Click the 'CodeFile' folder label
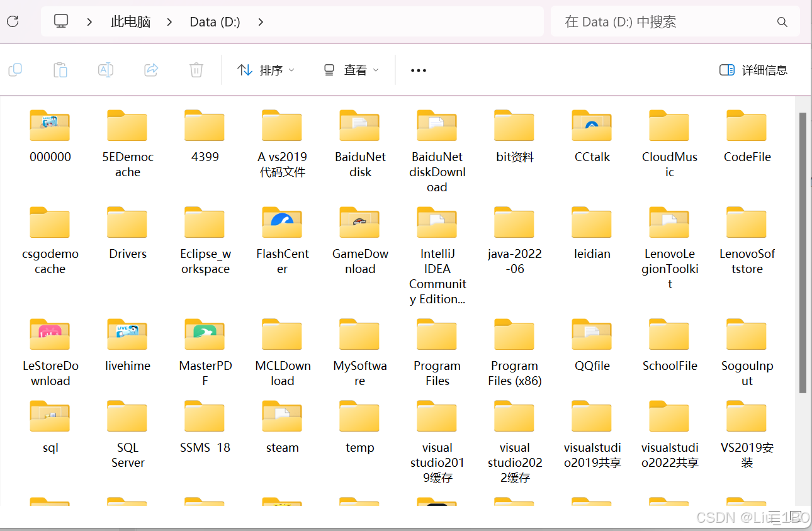Image resolution: width=812 pixels, height=531 pixels. [747, 157]
